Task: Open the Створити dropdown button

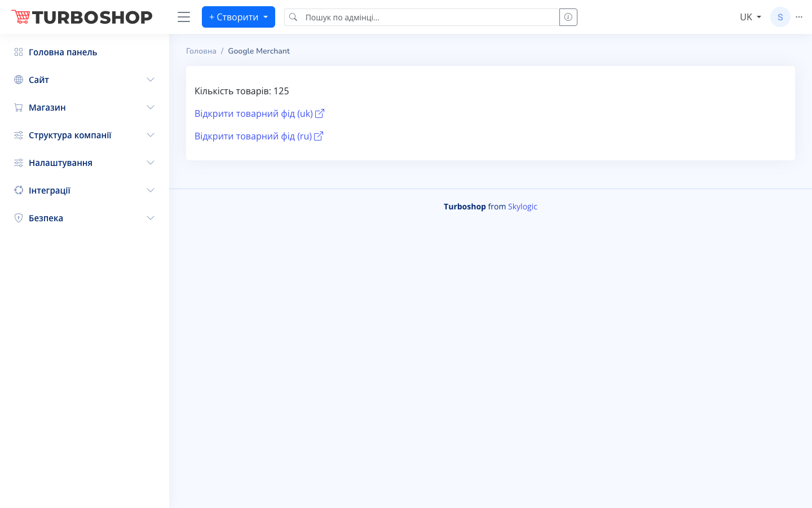Action: [x=239, y=17]
